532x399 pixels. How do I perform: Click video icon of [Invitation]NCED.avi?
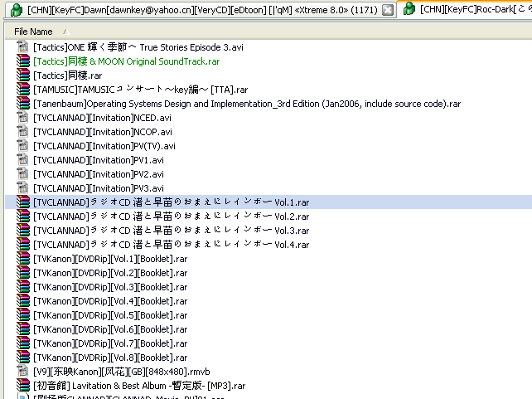tap(22, 118)
